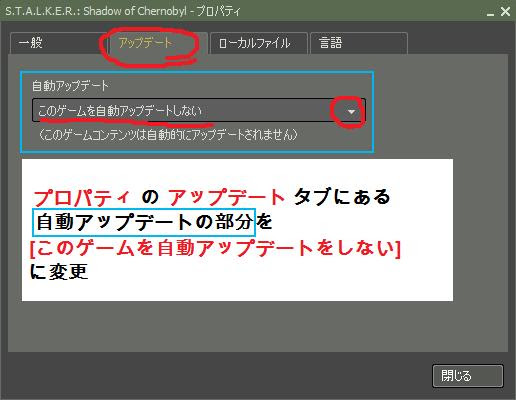Image resolution: width=516 pixels, height=400 pixels.
Task: Click the 自動アップデート section label
Action: point(70,86)
